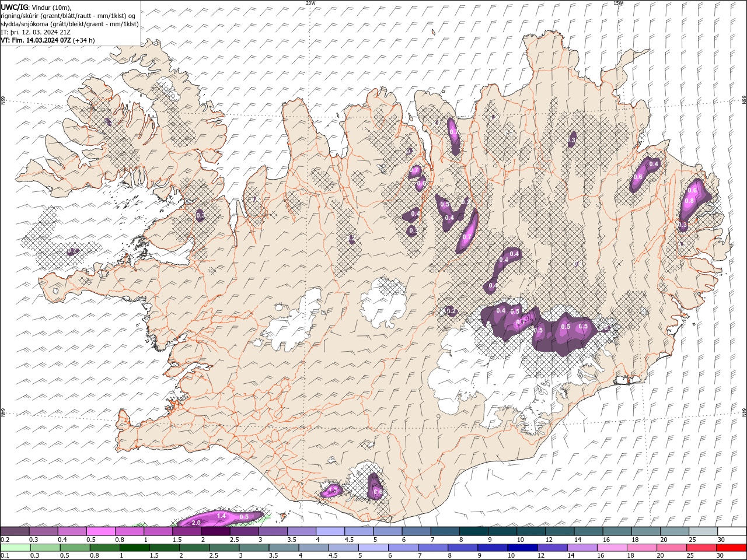Click the upper legend swatch between 8 and 9
This screenshot has height=560, width=747.
[474, 531]
